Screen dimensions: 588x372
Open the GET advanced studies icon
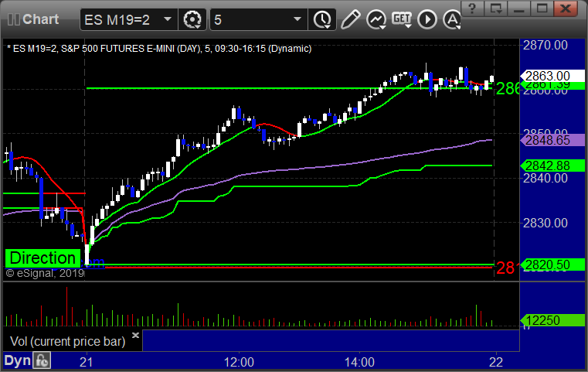[402, 19]
